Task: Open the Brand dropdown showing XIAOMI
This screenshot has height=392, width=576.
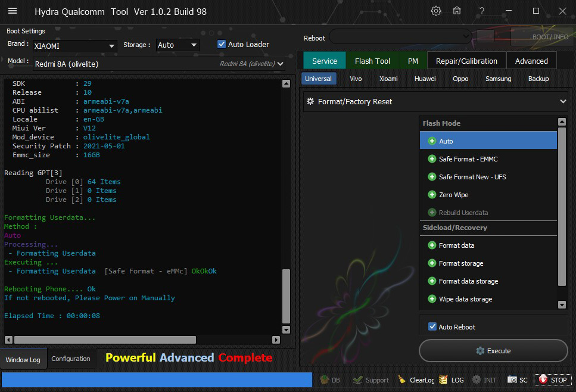Action: 74,46
